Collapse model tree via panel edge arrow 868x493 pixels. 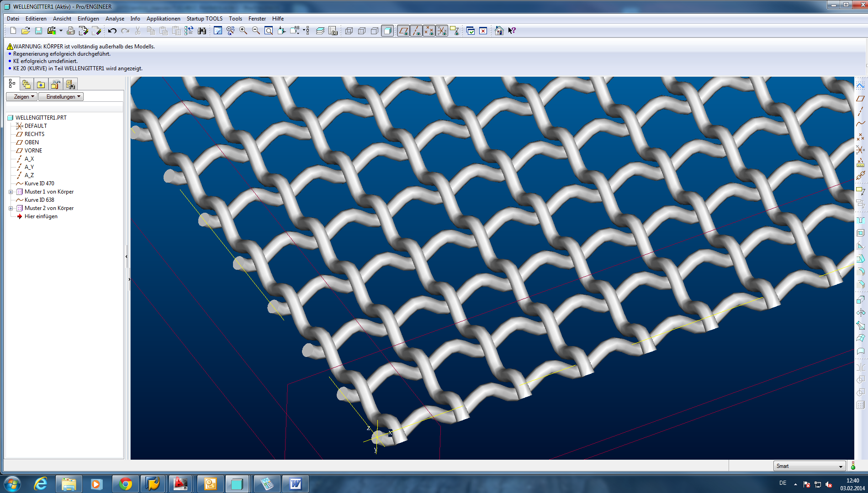(127, 257)
